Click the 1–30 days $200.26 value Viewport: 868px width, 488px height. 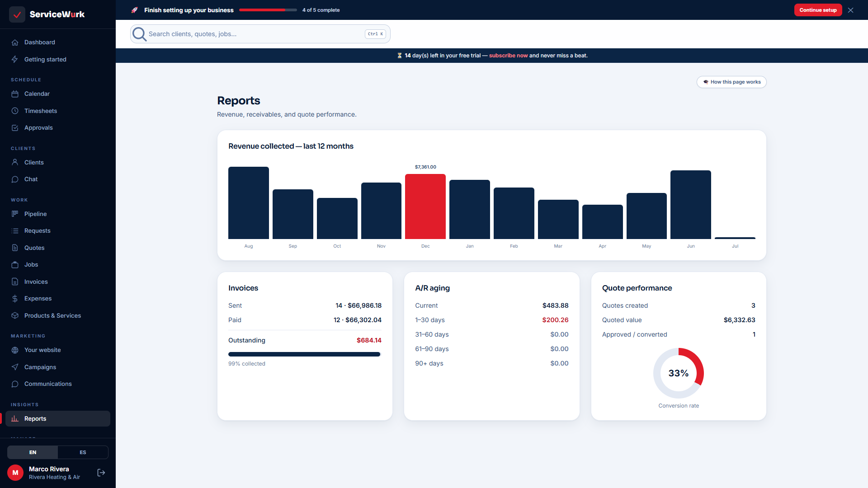[555, 320]
